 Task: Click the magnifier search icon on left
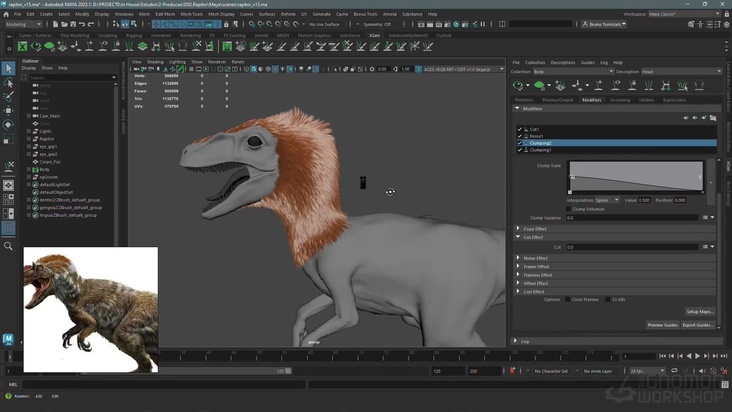[x=8, y=246]
